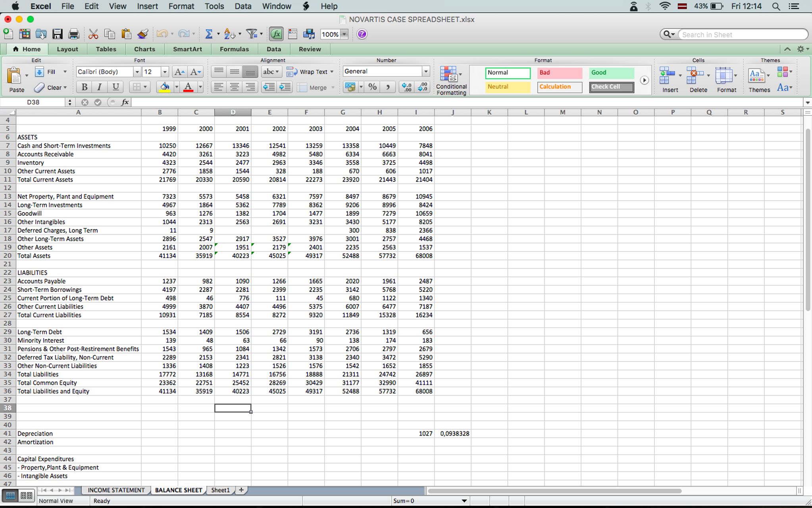Open the Data menu in menu bar
The image size is (812, 508).
click(242, 6)
